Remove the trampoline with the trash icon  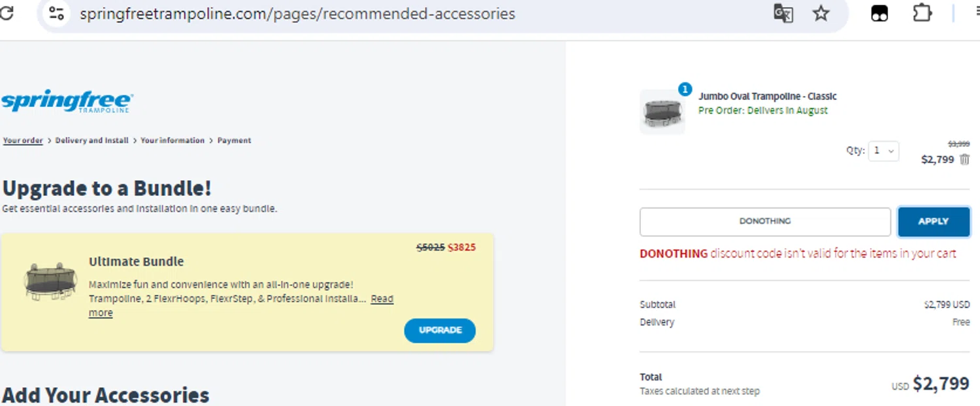pos(965,159)
